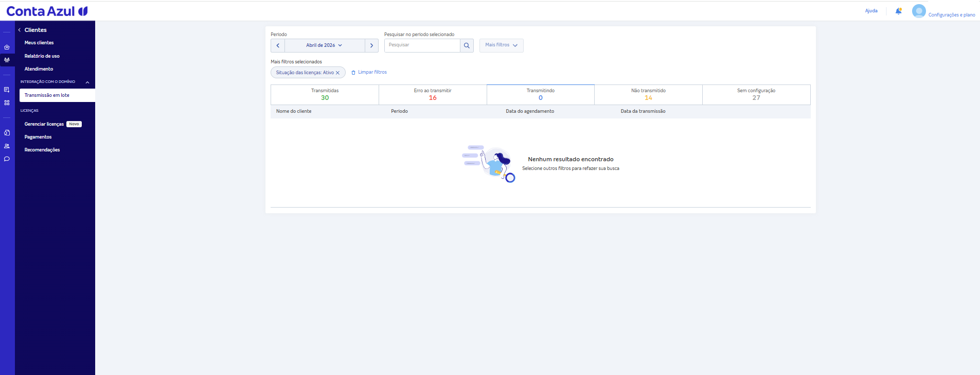
Task: Open the grid apps icon in sidebar
Action: [7, 103]
